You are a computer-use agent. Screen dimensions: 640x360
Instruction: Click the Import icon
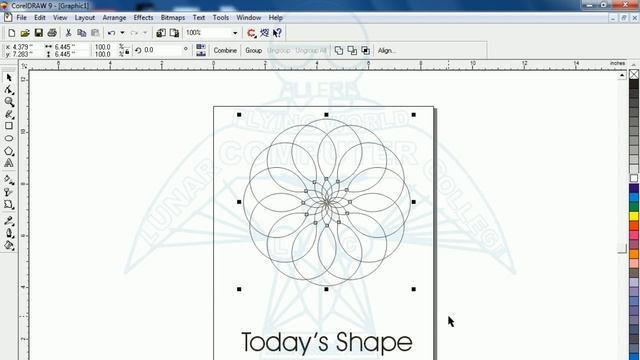161,33
